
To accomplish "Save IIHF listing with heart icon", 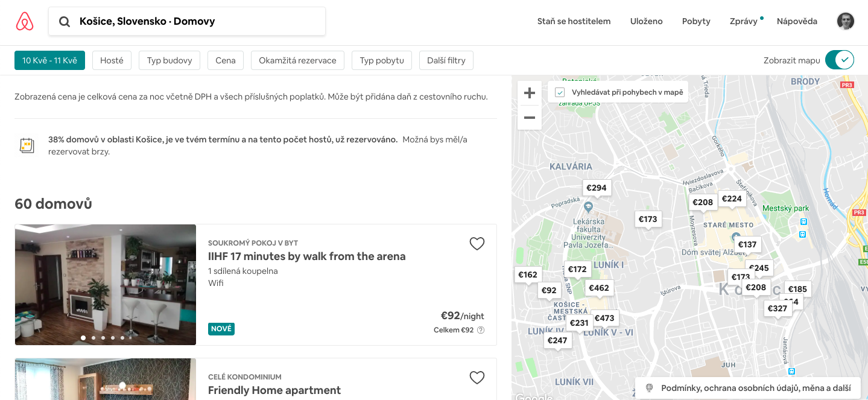I will click(x=477, y=244).
